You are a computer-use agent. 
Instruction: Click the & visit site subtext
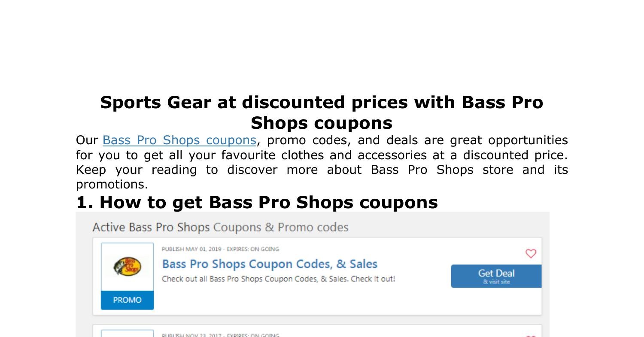click(x=496, y=282)
